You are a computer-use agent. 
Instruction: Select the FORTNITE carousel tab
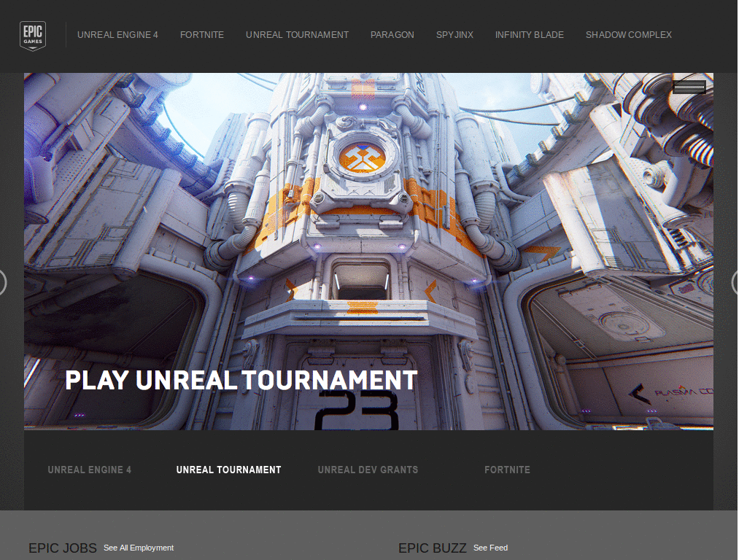507,470
